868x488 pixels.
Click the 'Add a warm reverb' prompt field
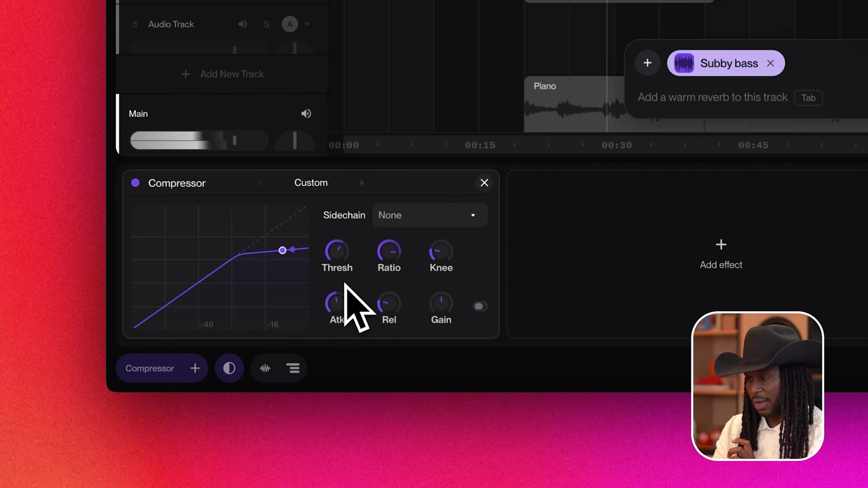tap(712, 97)
